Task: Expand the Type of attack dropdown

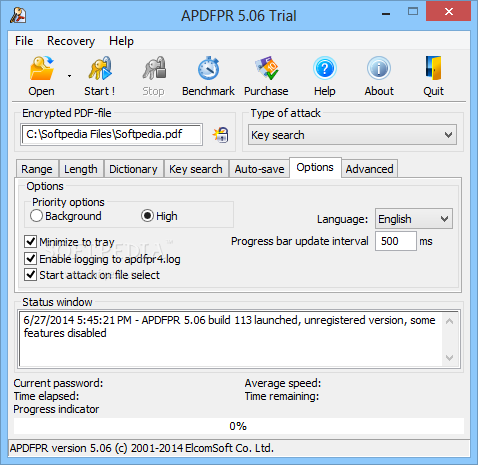Action: tap(352, 135)
